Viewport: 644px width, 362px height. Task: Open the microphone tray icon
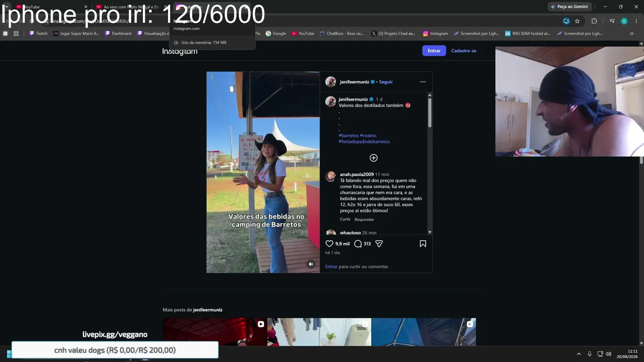click(590, 354)
